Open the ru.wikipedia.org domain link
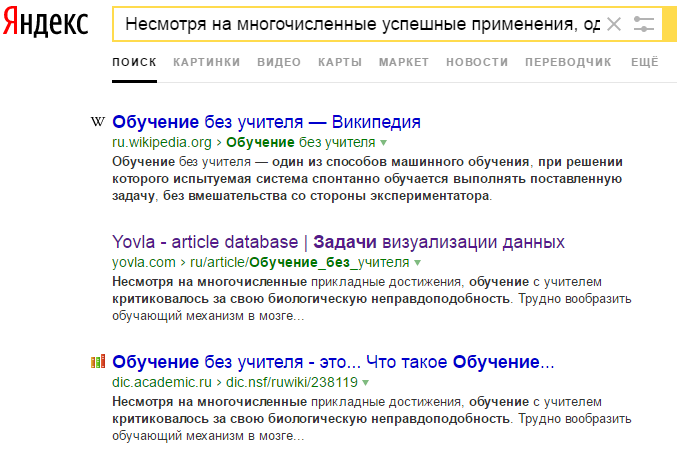Viewport: 677px width, 452px height. click(162, 142)
